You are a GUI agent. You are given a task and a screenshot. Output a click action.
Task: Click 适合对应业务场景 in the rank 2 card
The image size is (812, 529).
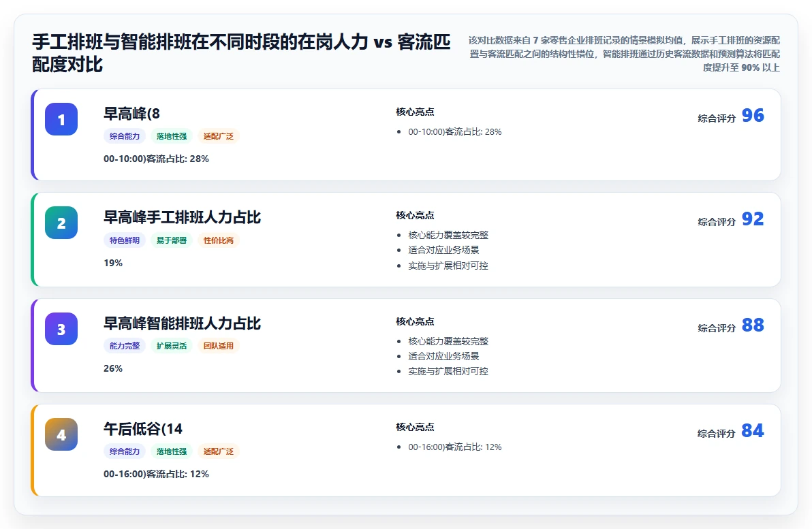tap(443, 250)
